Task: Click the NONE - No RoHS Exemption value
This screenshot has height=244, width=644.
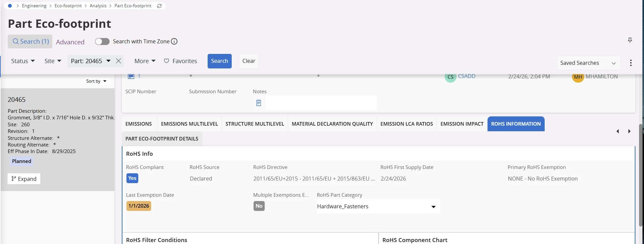Action: click(x=543, y=179)
